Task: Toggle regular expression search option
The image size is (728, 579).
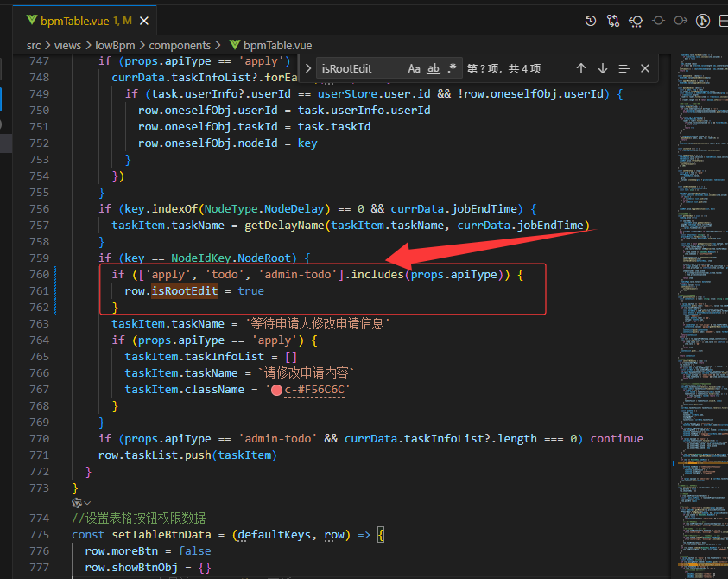Action: 452,68
